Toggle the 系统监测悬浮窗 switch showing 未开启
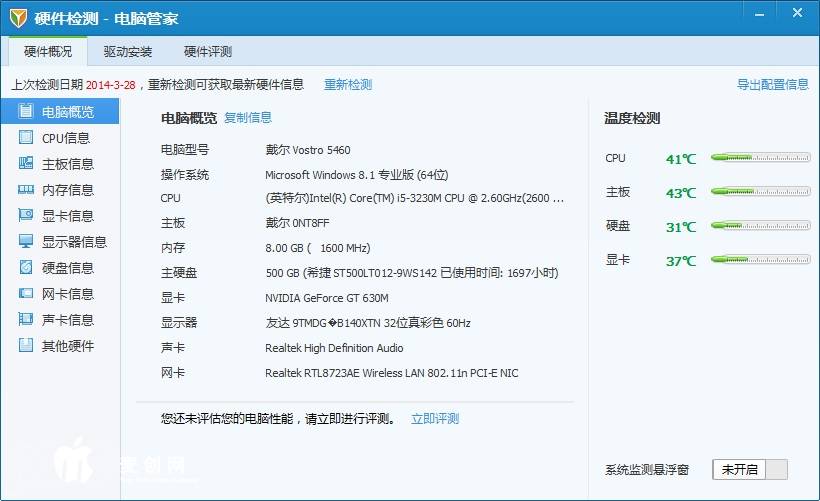The image size is (820, 501). coord(749,469)
